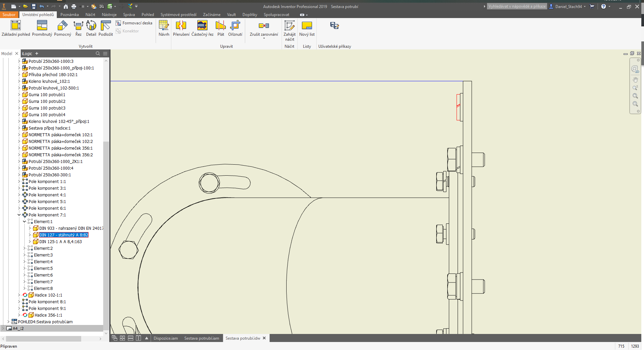Switch to the iLogic browser tab
Viewport: 644px width, 350px height.
click(x=27, y=53)
